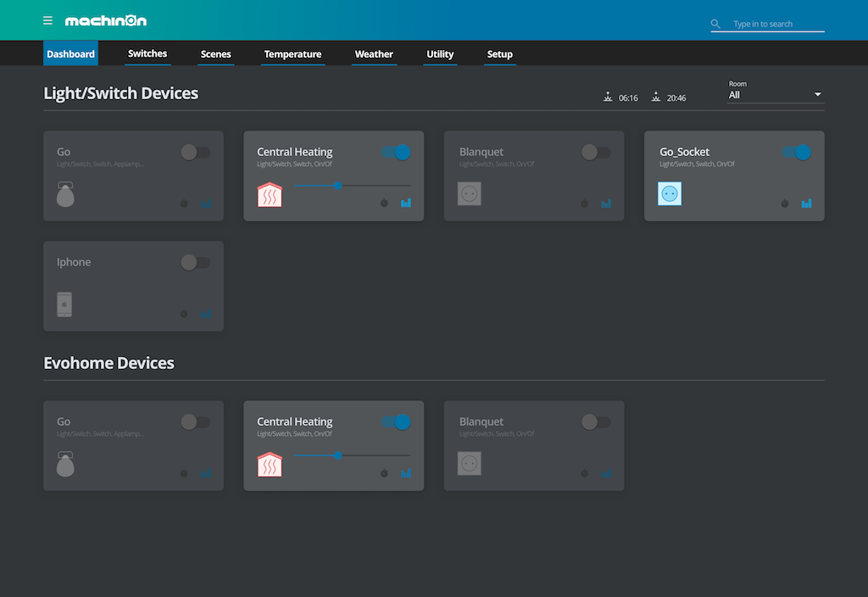Viewport: 868px width, 597px height.
Task: Click the sunrise icon beside 06:16
Action: [608, 98]
